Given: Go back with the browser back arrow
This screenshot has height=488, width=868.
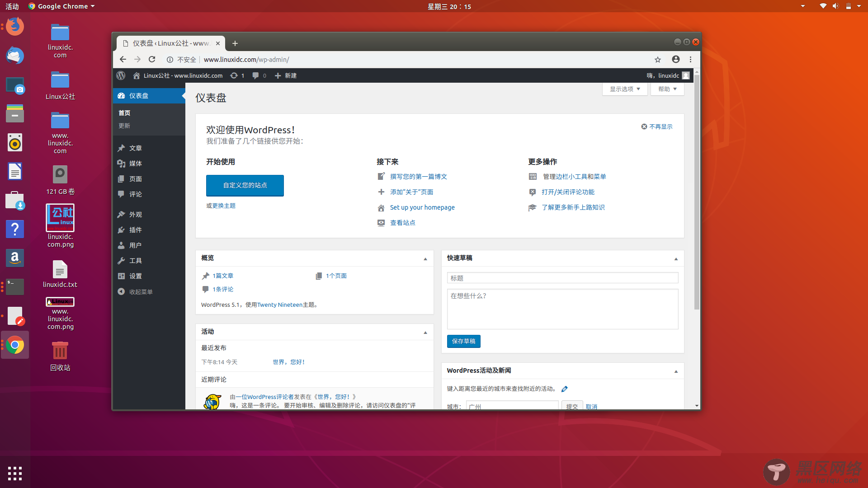Looking at the screenshot, I should point(123,59).
